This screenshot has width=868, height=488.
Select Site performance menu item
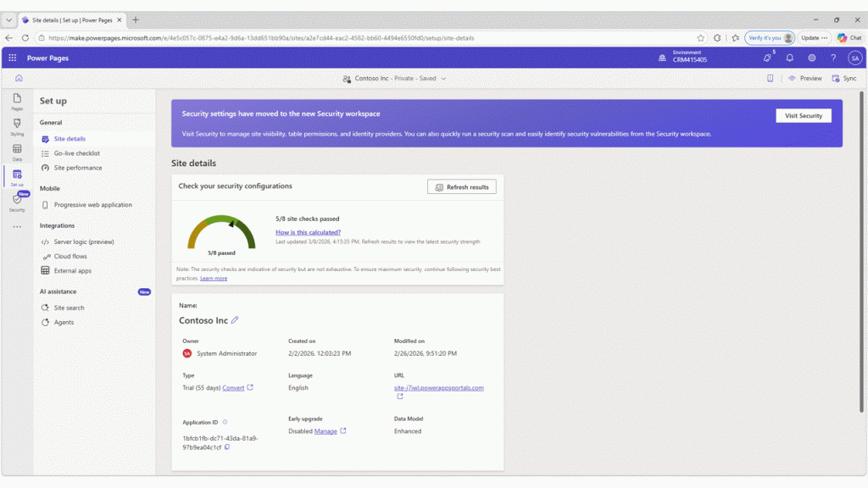click(77, 168)
